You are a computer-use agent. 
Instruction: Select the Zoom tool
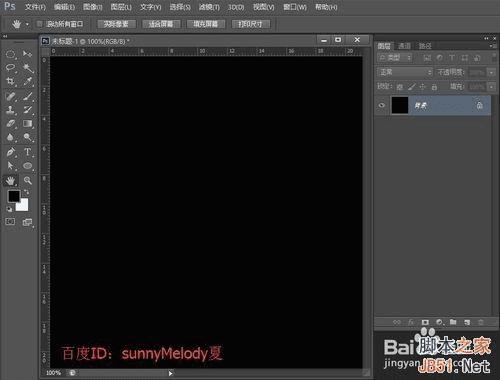tap(28, 181)
